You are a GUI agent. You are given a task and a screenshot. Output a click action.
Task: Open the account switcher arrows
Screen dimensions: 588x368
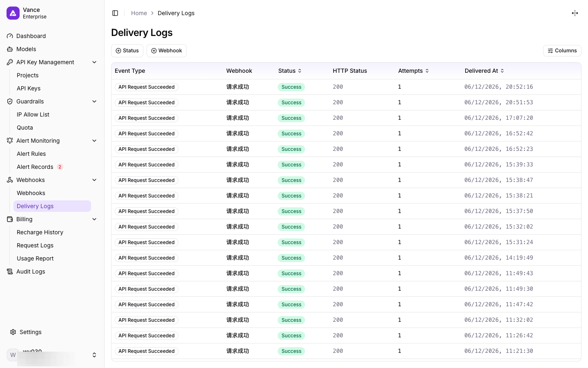(94, 355)
